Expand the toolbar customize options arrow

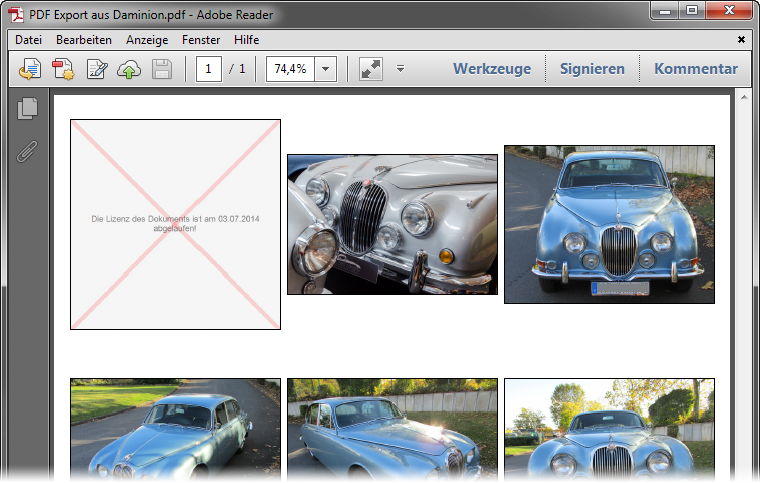tap(400, 69)
